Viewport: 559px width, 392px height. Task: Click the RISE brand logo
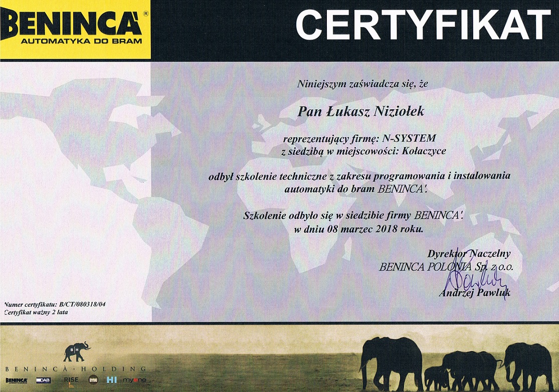[71, 380]
